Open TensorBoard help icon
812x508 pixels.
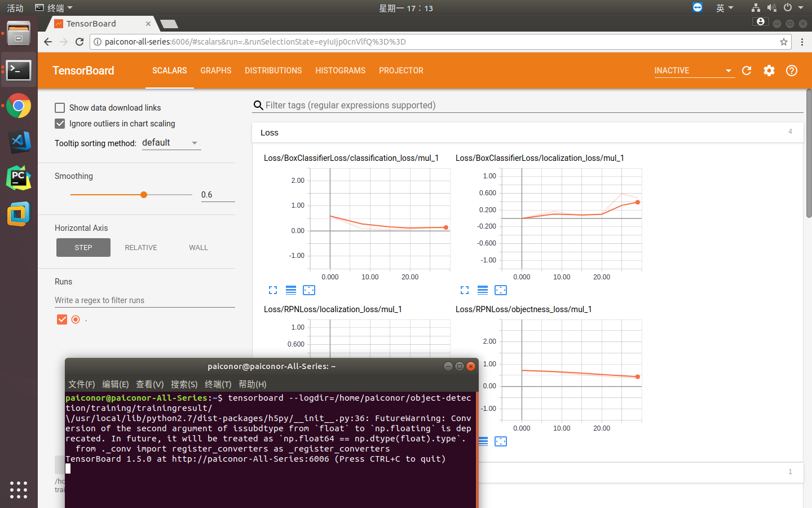(792, 71)
